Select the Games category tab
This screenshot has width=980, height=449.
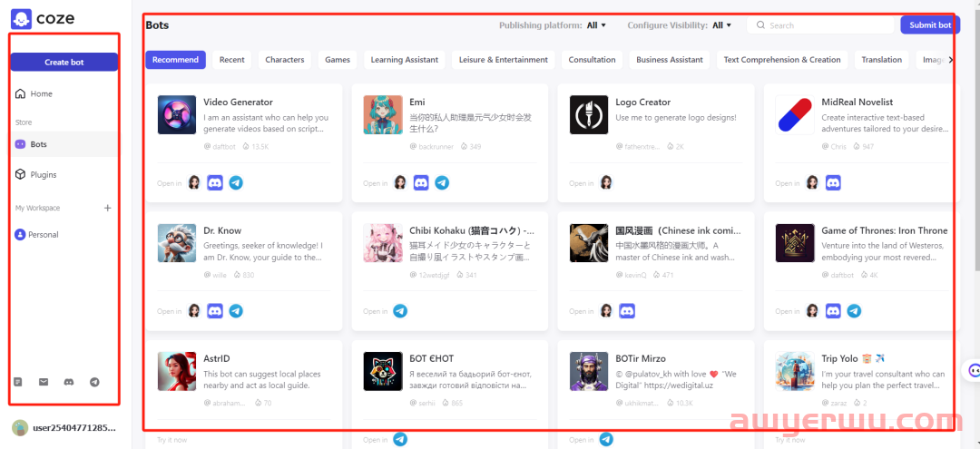pyautogui.click(x=338, y=60)
